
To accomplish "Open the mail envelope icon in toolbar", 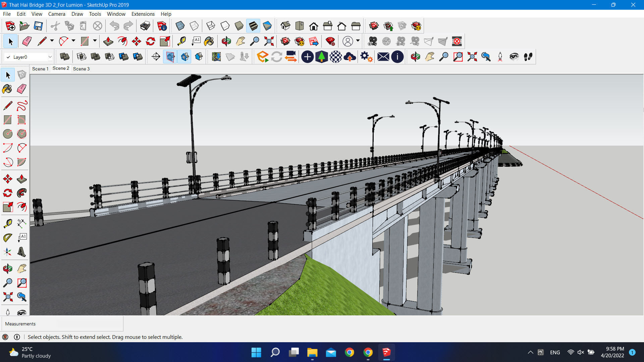I will point(383,57).
